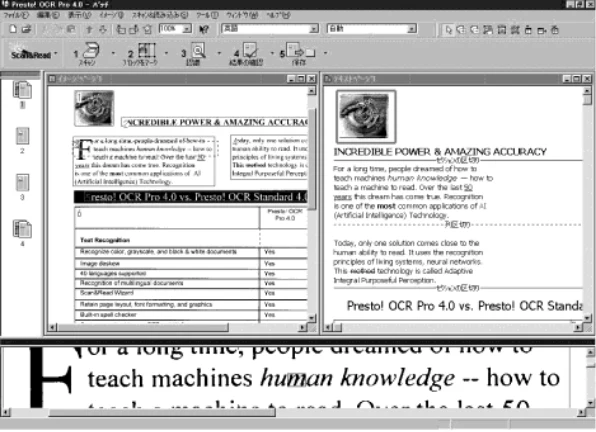Click 'INCREDIBLE POWER & AMAZING ACCURACY' heading in text pane
The width and height of the screenshot is (596, 432).
coord(440,152)
